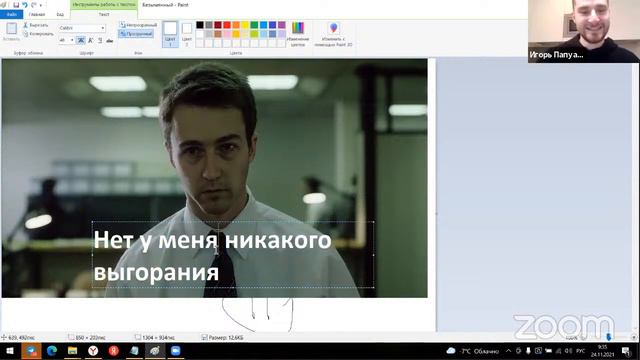Pick the black color swatch
This screenshot has width=640, height=360.
point(200,25)
